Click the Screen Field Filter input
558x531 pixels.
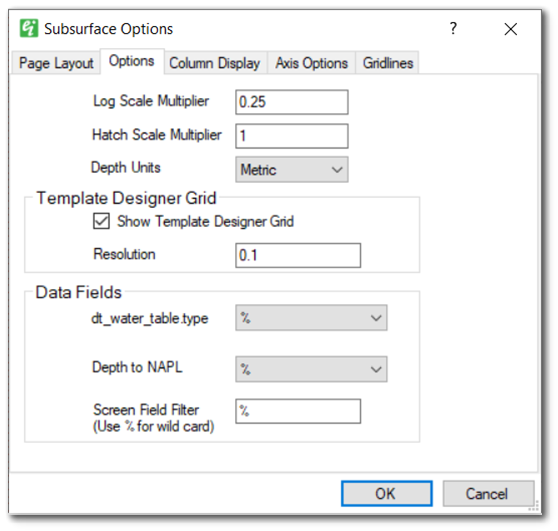[298, 411]
